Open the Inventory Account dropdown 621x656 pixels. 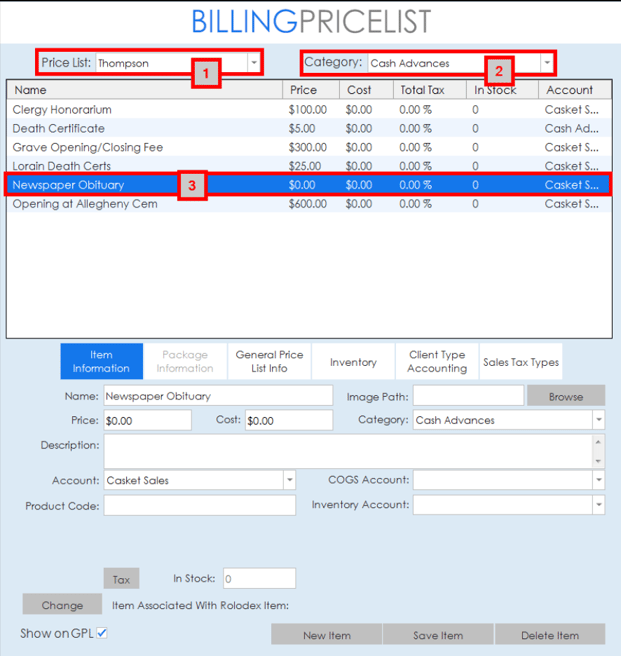[x=598, y=505]
